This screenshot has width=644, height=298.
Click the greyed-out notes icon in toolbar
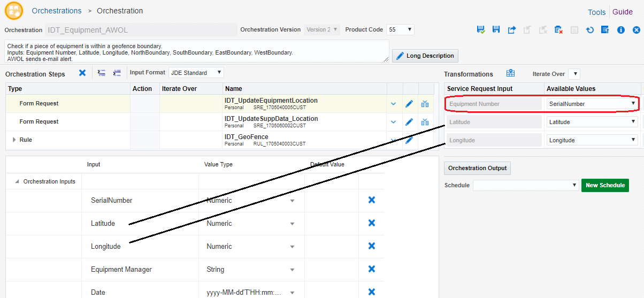point(574,30)
